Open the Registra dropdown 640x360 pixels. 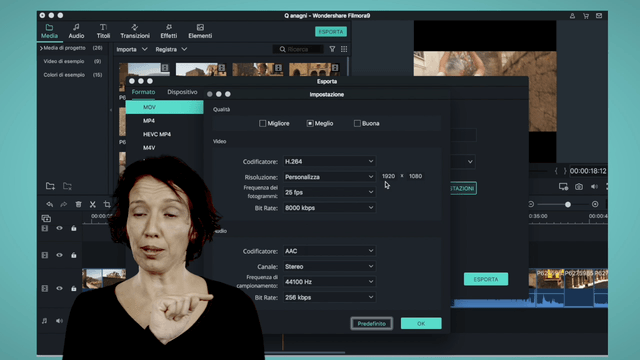point(171,49)
